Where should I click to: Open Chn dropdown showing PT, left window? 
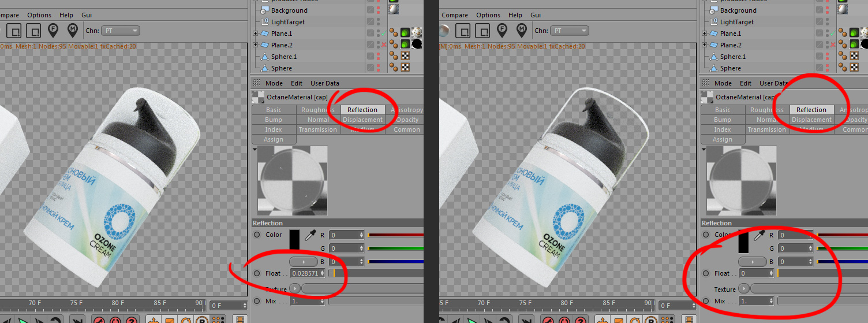pyautogui.click(x=120, y=31)
